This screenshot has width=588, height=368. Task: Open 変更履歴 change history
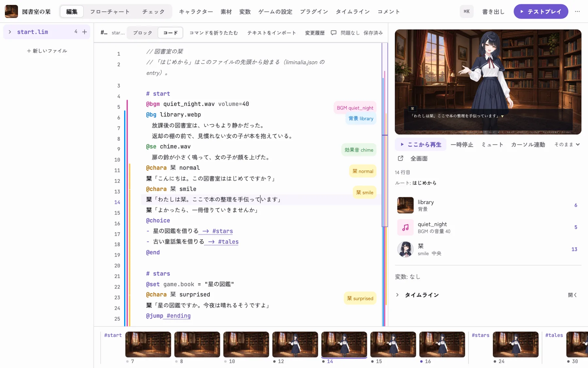click(x=315, y=33)
